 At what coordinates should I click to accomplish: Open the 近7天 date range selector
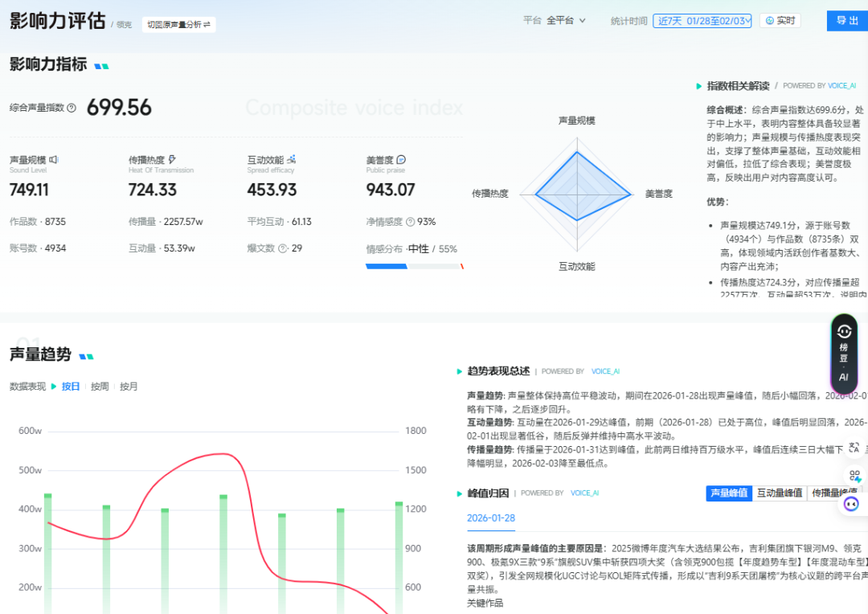click(701, 20)
